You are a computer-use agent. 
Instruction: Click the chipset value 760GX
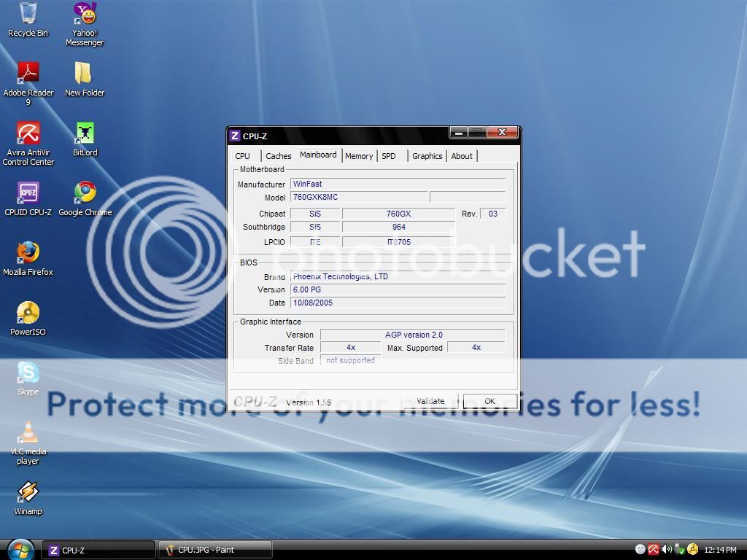pyautogui.click(x=398, y=214)
